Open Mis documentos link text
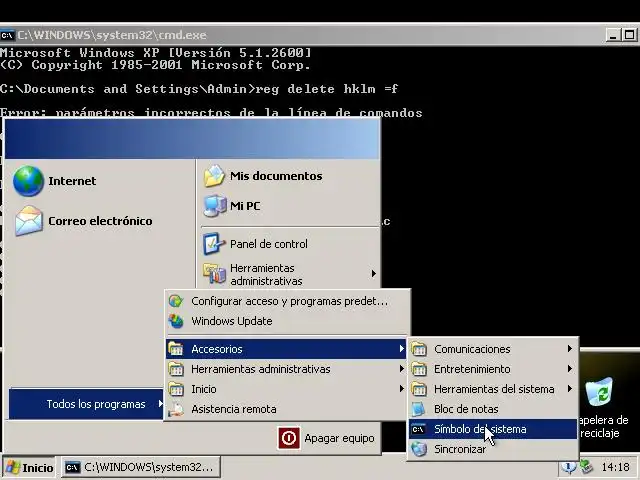The width and height of the screenshot is (640, 480). coord(276,176)
